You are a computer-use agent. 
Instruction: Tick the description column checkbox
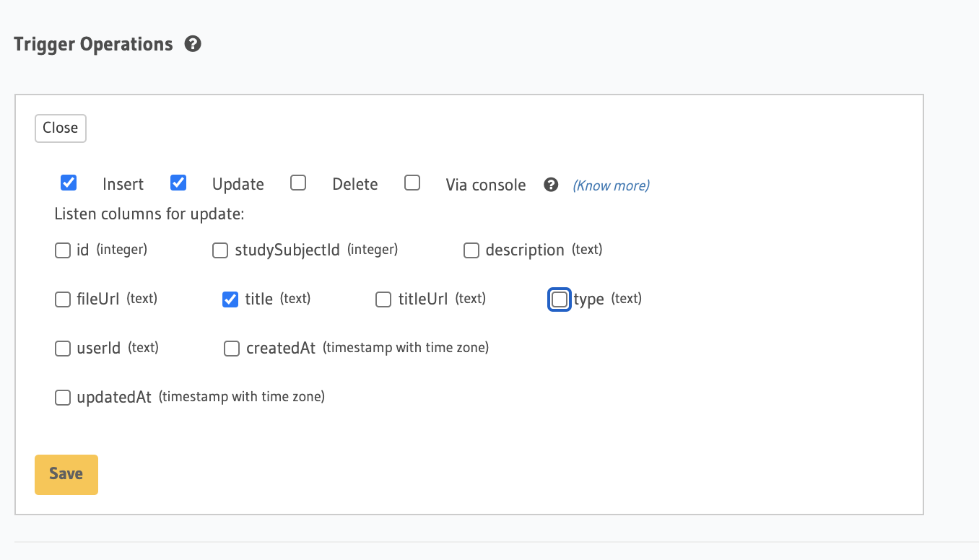click(471, 250)
